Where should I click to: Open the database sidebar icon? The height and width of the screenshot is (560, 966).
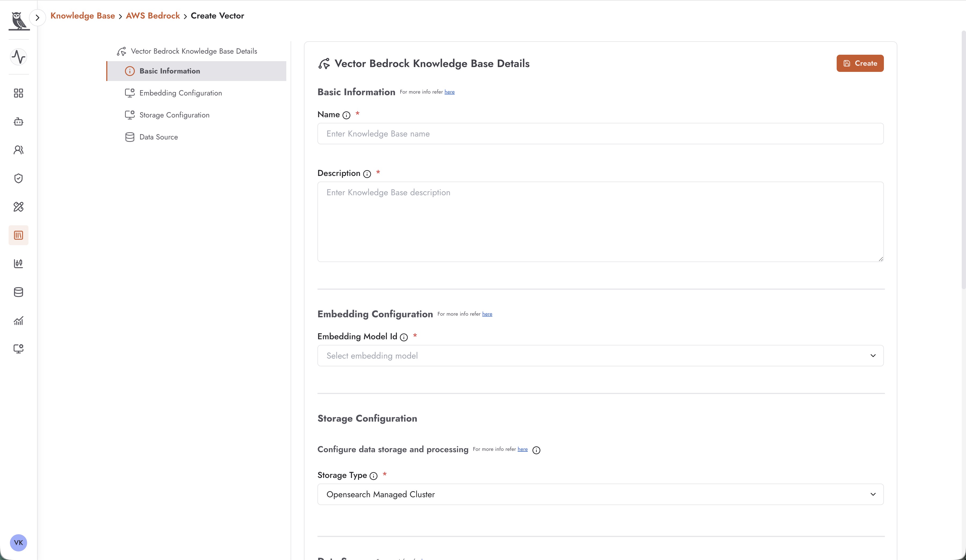(x=19, y=292)
